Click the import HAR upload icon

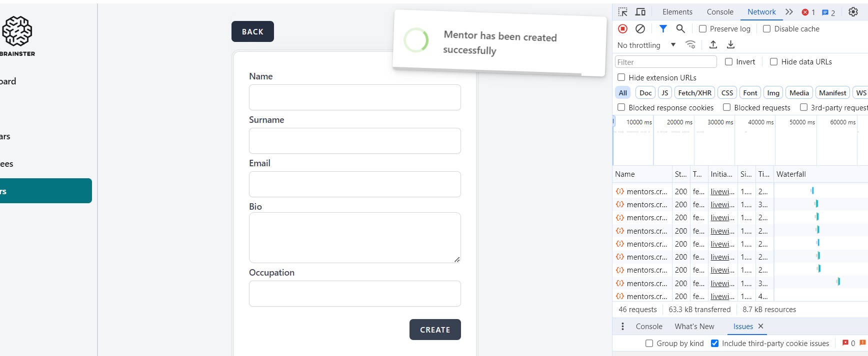[713, 45]
